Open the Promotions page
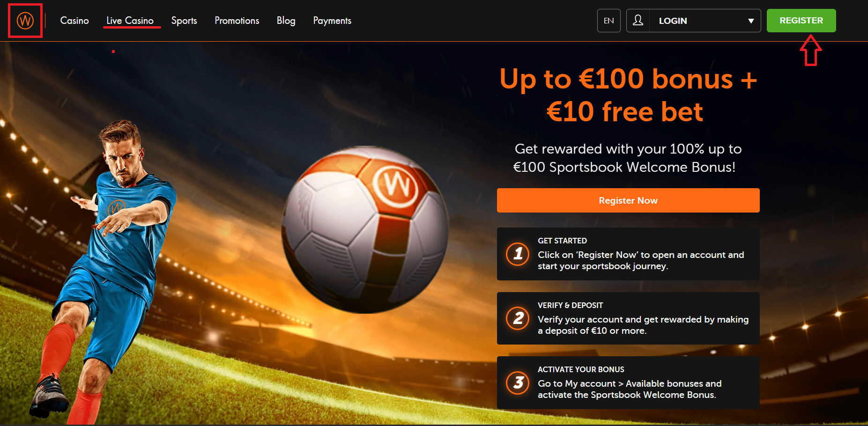868x426 pixels. tap(237, 21)
